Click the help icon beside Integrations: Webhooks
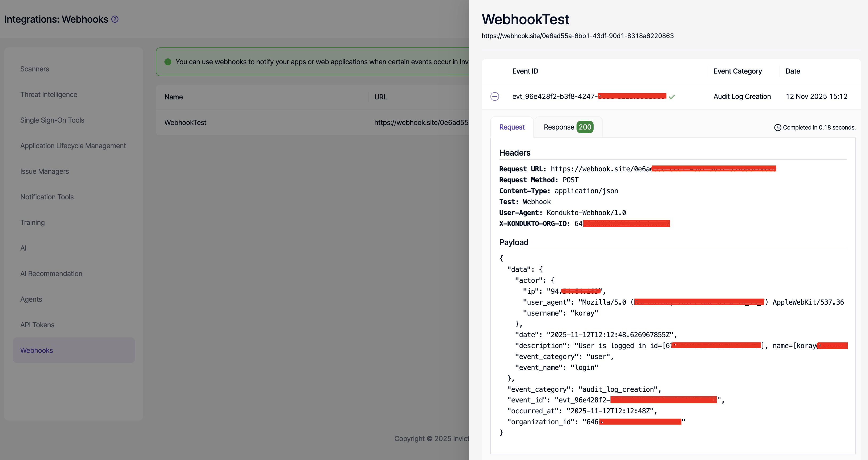This screenshot has height=460, width=868. pos(115,19)
